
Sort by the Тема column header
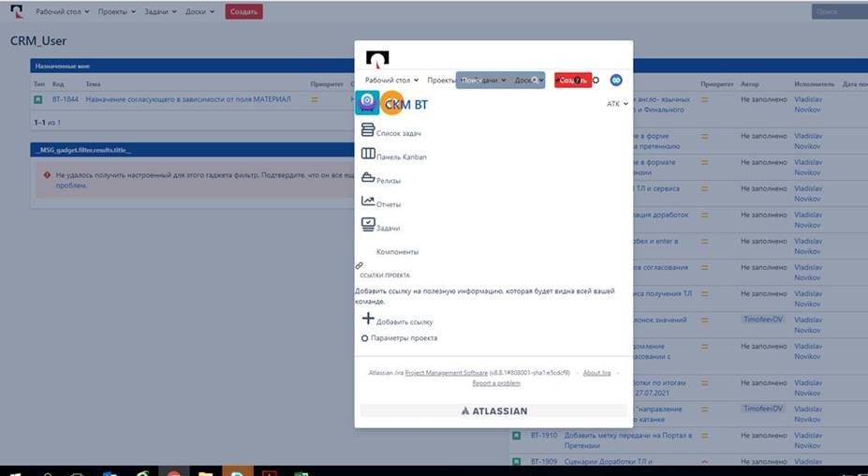pyautogui.click(x=93, y=84)
